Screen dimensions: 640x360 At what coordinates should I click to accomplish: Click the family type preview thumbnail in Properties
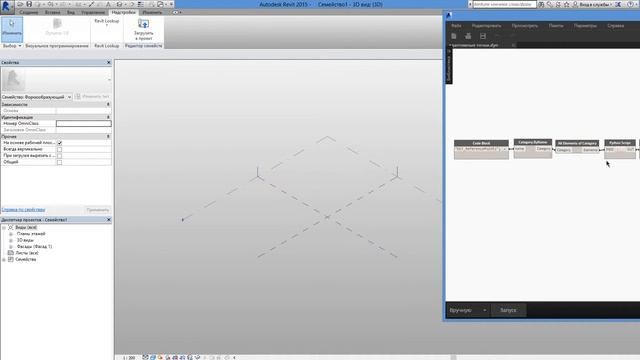pyautogui.click(x=13, y=79)
